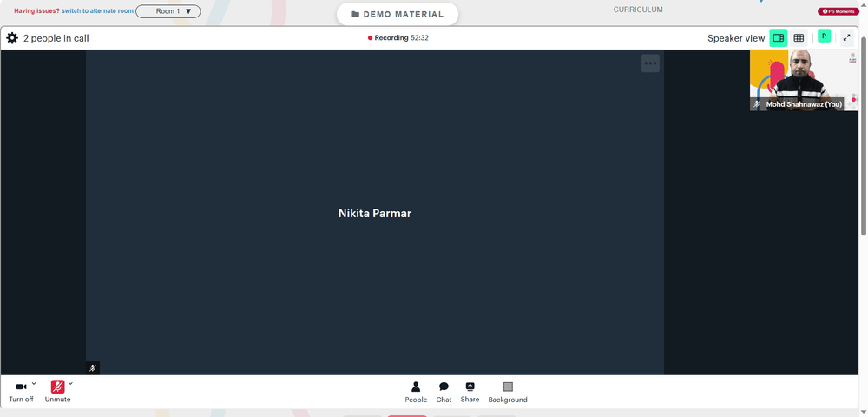Open the call settings gear
Viewport: 868px width, 417px height.
[x=12, y=38]
